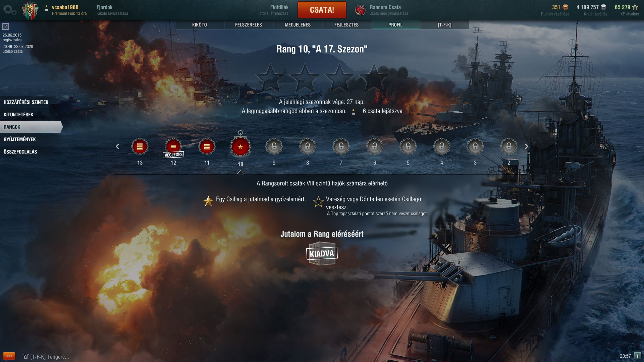
Task: Click the help question mark icon
Action: click(x=6, y=26)
